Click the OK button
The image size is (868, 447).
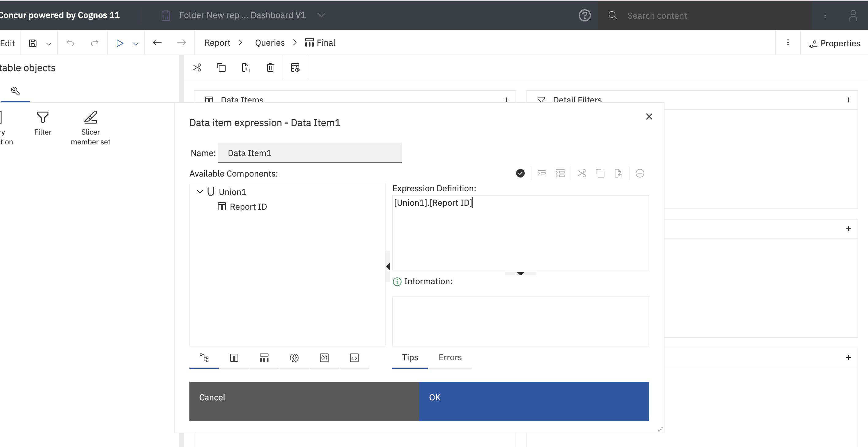pos(534,401)
